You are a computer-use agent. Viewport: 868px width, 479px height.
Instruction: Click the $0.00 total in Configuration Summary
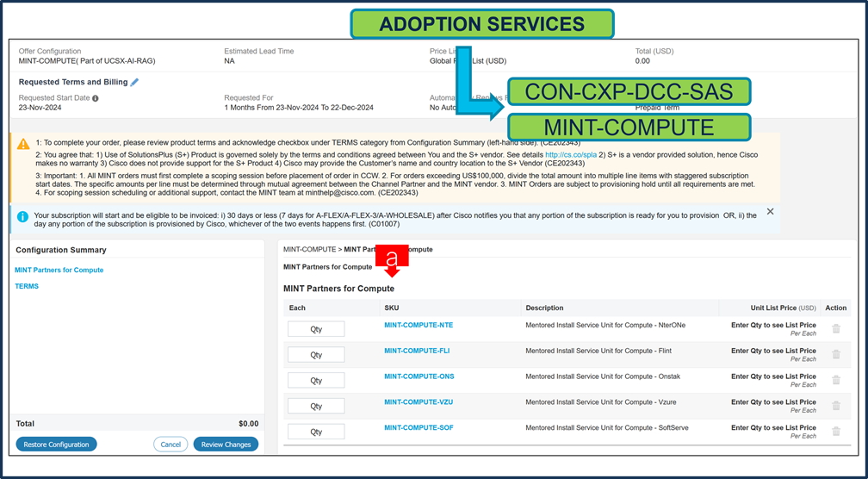click(x=249, y=424)
